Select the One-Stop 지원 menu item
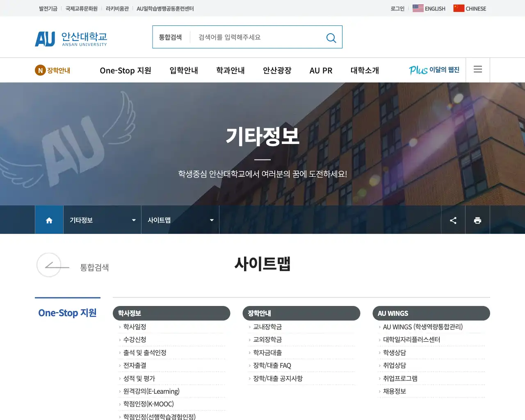Image resolution: width=525 pixels, height=420 pixels. (126, 71)
